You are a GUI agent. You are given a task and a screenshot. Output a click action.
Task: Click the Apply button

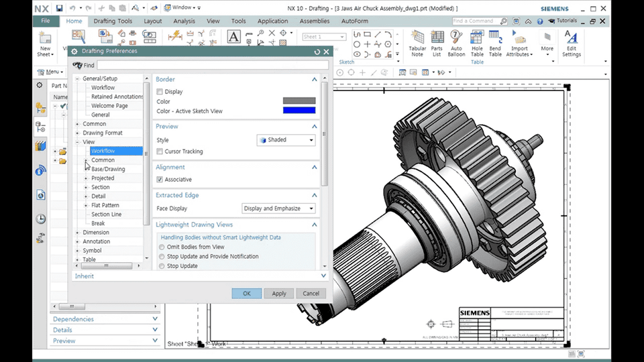pos(279,294)
